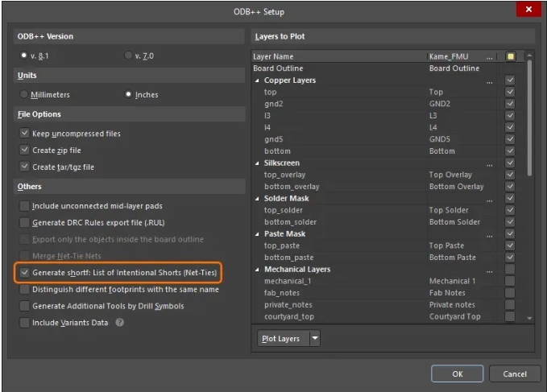Image resolution: width=547 pixels, height=392 pixels.
Task: Open ellipsis for Mechanical Layers row
Action: (490, 271)
